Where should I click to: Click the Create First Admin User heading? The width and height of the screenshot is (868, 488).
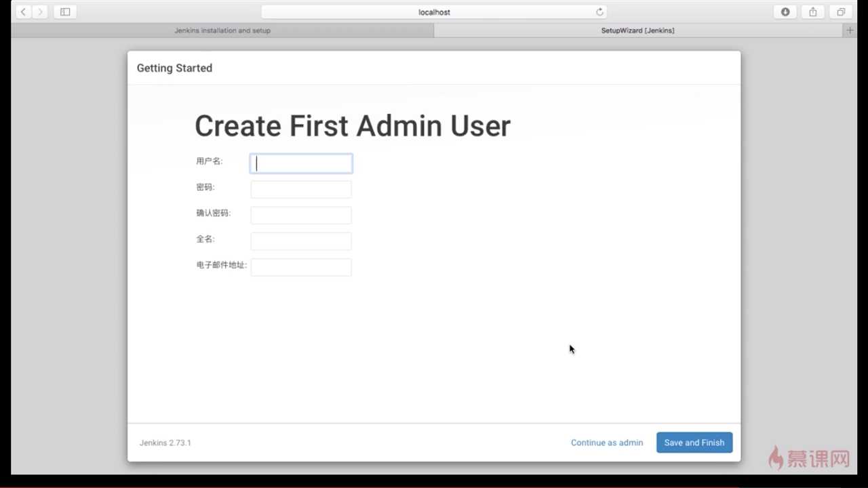353,126
